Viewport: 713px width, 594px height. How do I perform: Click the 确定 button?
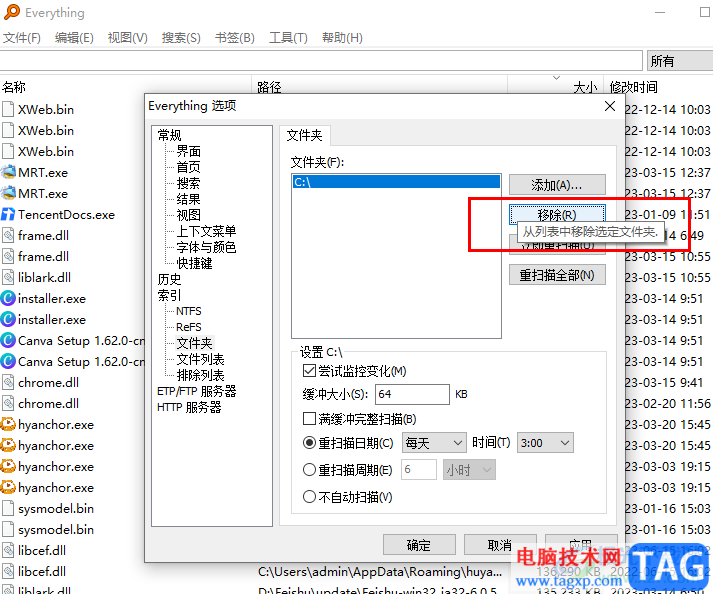(419, 544)
